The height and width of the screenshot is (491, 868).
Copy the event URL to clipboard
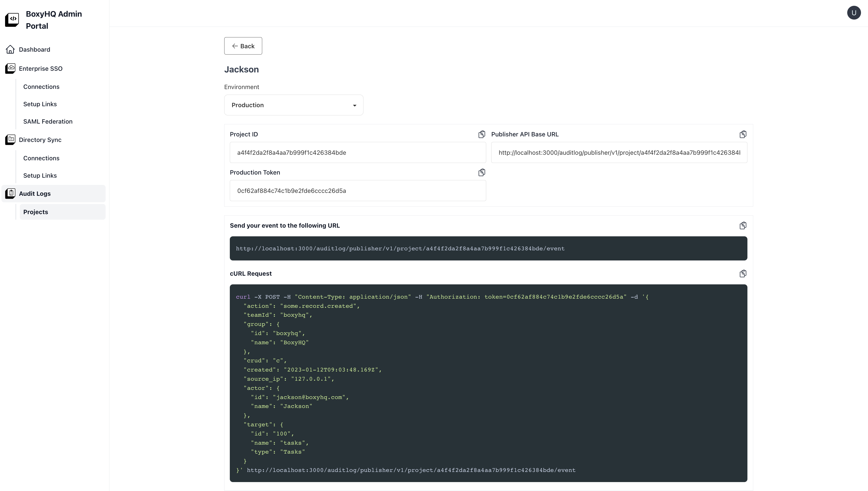pos(743,225)
